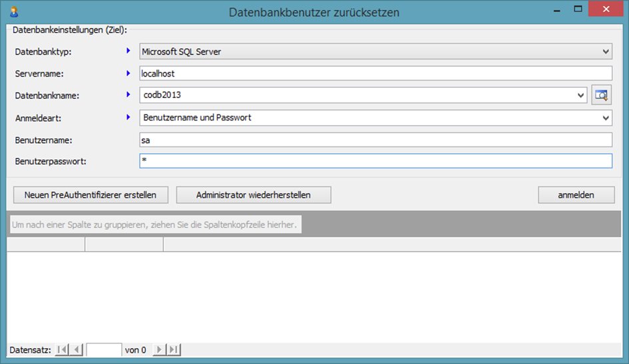Open the Anmeldeart dropdown

(606, 118)
